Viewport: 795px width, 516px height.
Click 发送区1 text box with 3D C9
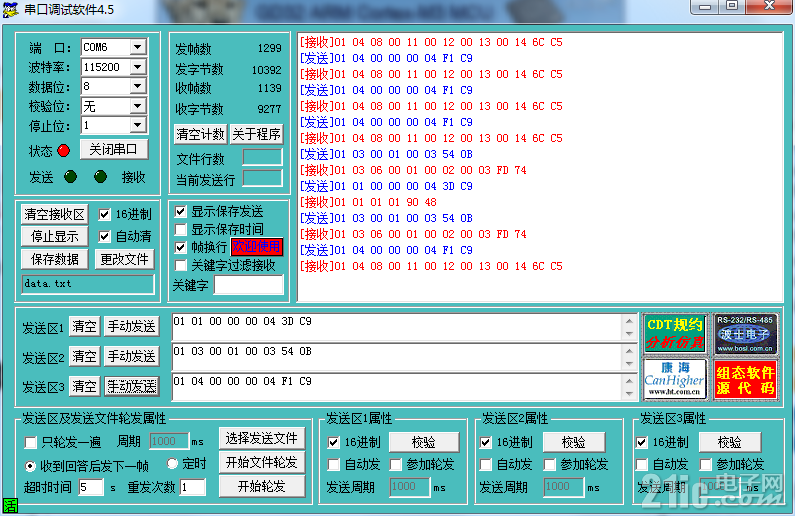pos(397,327)
